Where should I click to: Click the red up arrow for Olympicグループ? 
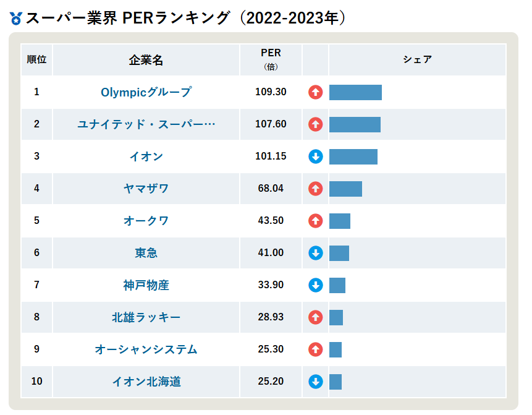tap(315, 92)
